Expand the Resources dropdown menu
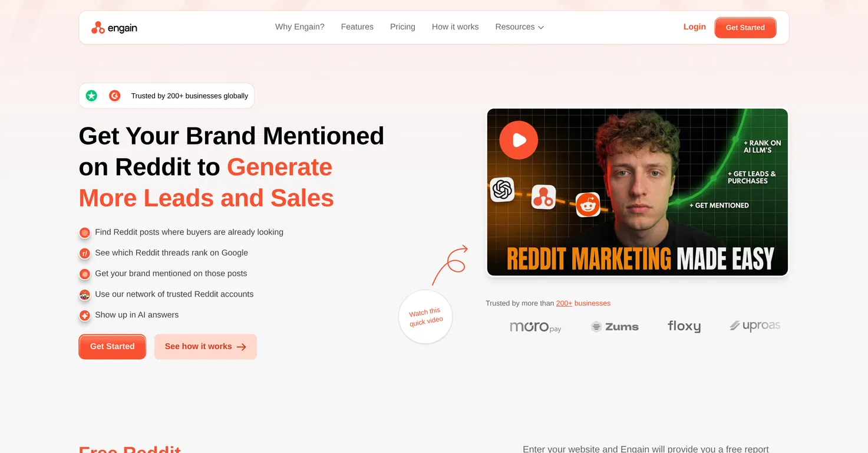The image size is (868, 453). click(519, 27)
